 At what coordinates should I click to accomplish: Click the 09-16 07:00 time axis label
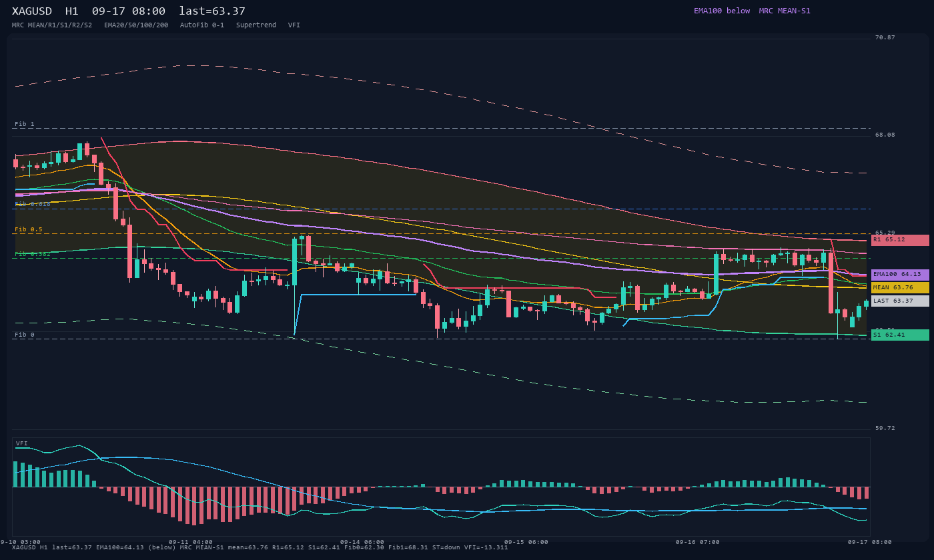698,542
